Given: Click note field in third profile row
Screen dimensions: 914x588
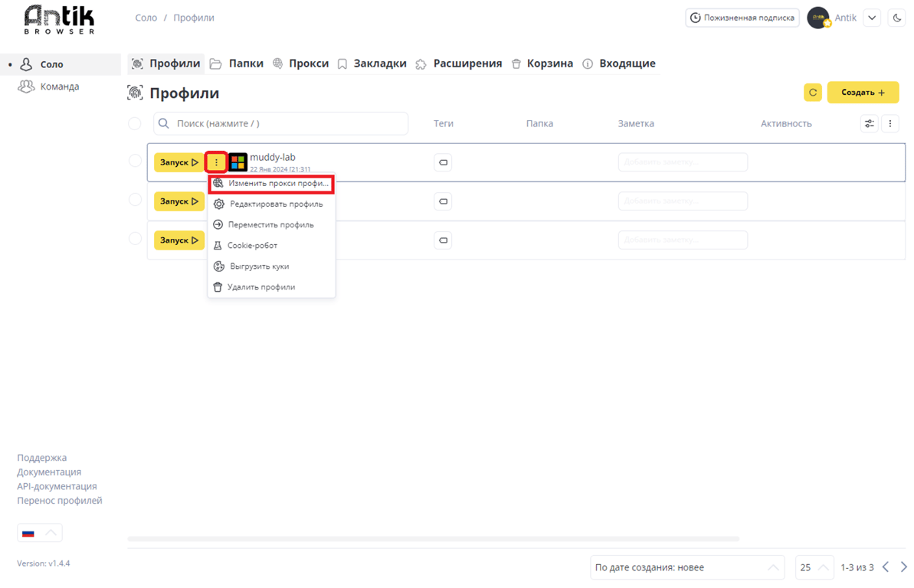Looking at the screenshot, I should pos(683,240).
